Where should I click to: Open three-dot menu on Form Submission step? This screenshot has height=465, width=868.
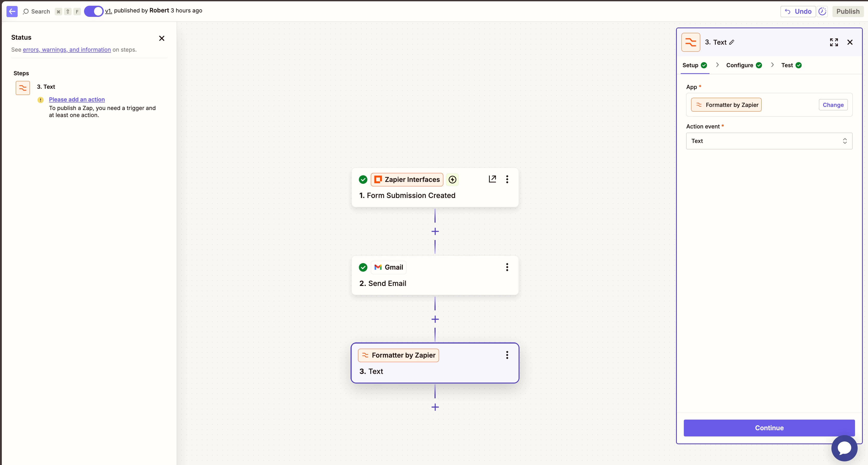pyautogui.click(x=507, y=179)
